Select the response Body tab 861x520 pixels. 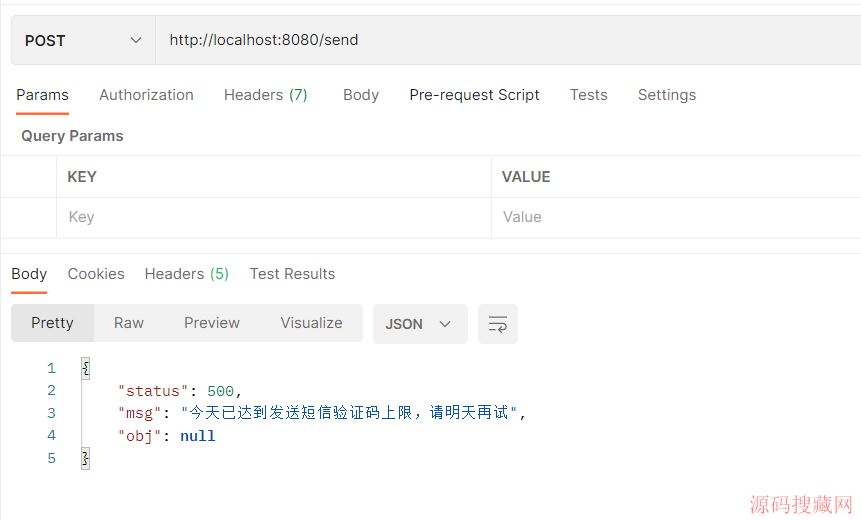coord(29,274)
